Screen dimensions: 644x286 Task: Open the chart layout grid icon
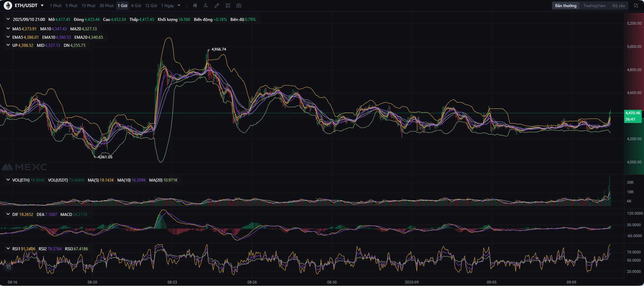(228, 5)
